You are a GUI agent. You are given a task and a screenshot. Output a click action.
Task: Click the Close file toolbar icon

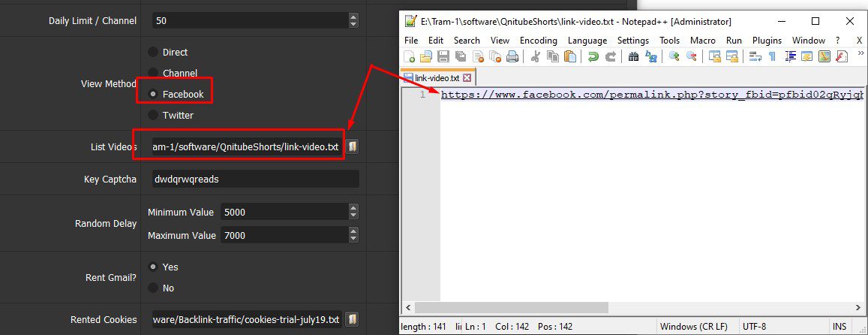coord(479,56)
